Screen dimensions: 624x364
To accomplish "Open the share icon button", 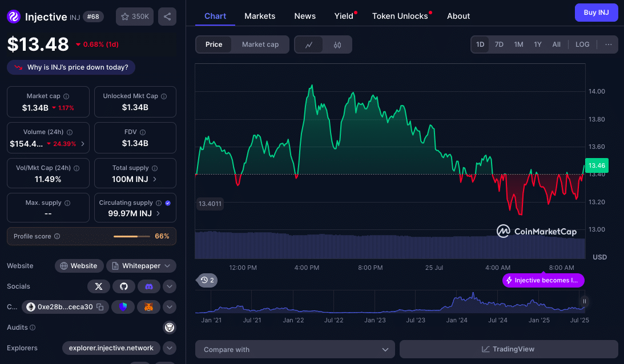I will [167, 17].
